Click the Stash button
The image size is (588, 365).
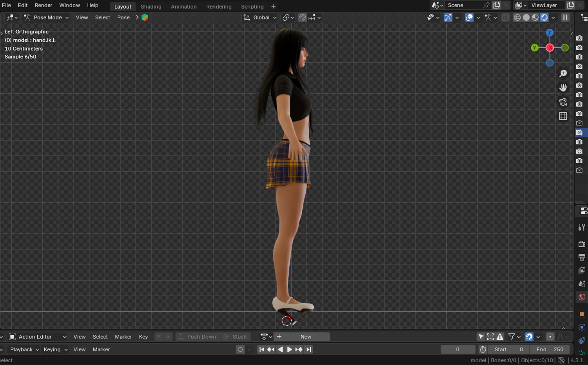[x=235, y=337]
